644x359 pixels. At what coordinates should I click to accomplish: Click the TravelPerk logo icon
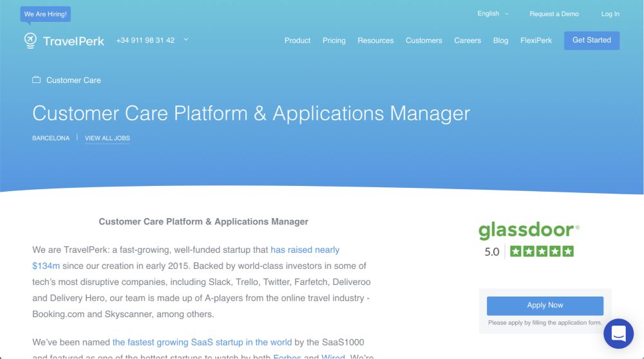30,41
